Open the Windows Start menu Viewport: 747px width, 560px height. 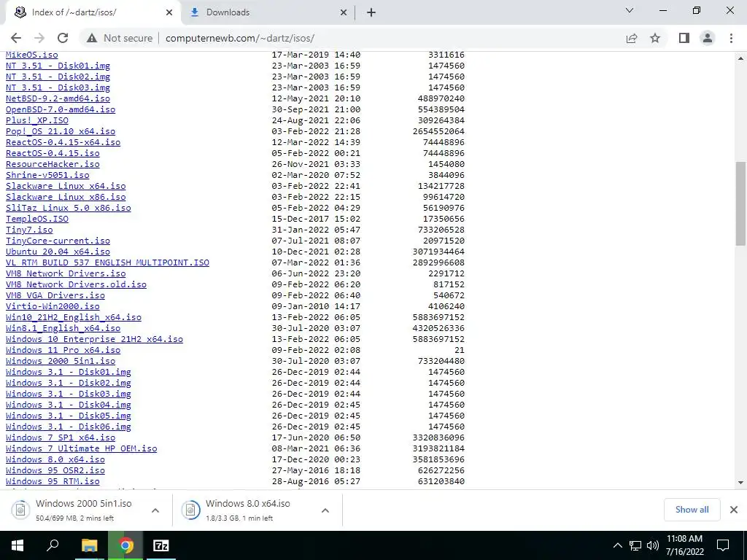pos(18,545)
